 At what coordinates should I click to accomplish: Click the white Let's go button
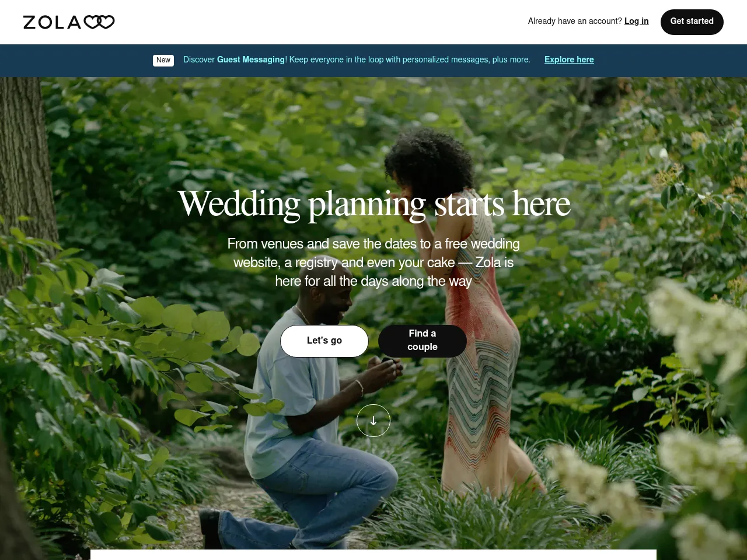[324, 341]
